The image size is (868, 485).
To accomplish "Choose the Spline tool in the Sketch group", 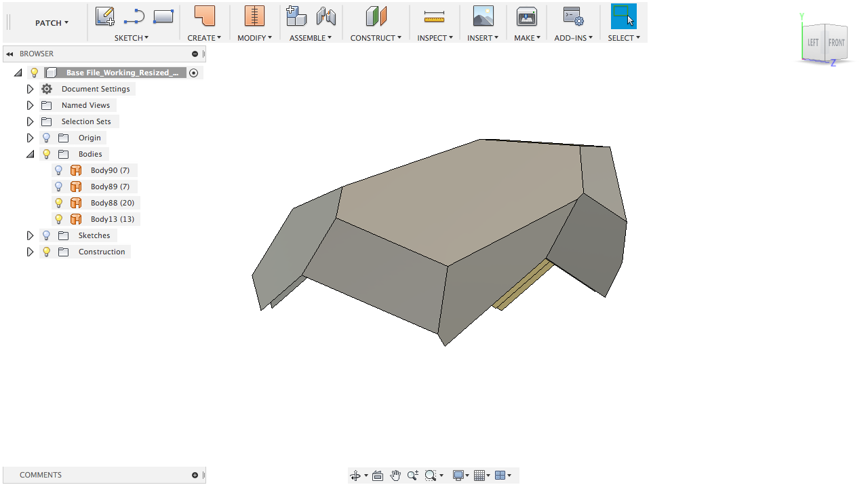I will (x=134, y=16).
